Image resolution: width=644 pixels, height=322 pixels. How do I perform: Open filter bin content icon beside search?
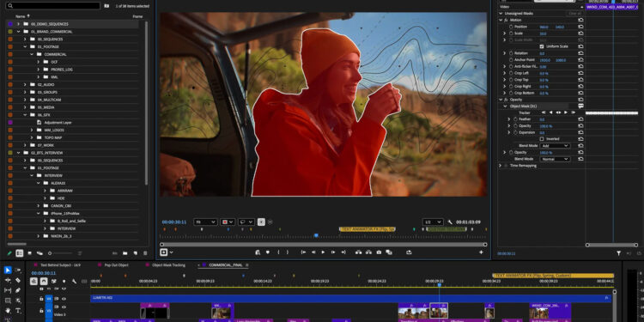click(106, 6)
